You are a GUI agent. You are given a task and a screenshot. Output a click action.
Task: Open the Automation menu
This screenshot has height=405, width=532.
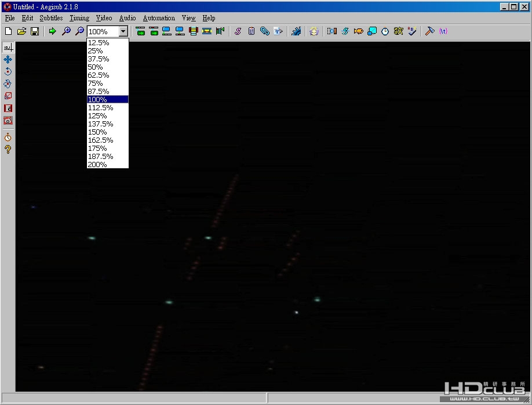point(159,18)
